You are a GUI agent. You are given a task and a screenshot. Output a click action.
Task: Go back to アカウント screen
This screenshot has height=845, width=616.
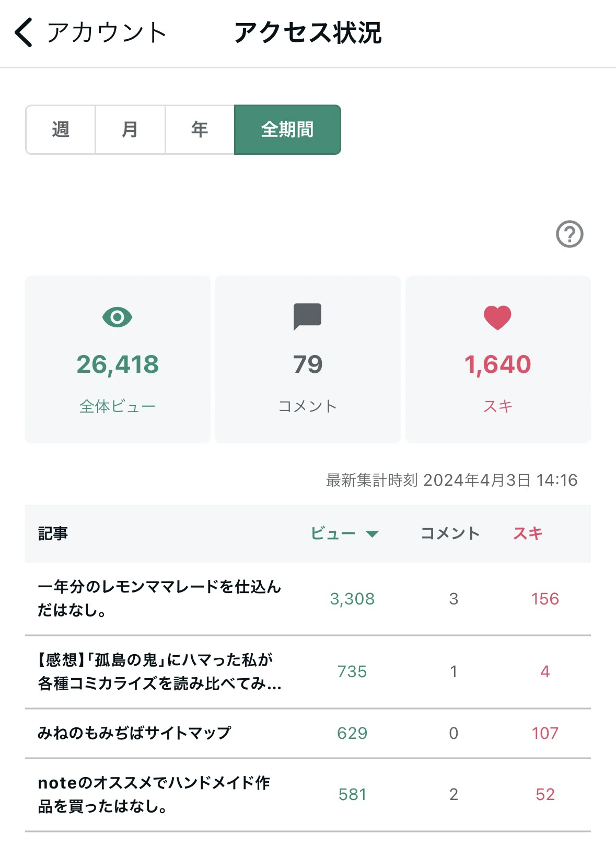(107, 32)
